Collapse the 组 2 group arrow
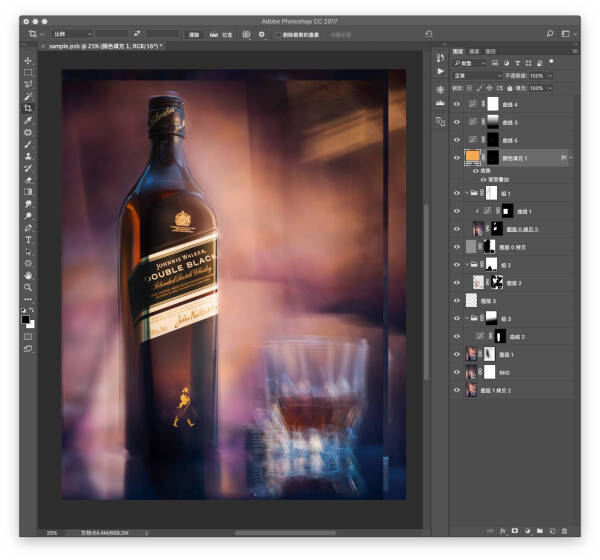The image size is (600, 560). tap(467, 264)
